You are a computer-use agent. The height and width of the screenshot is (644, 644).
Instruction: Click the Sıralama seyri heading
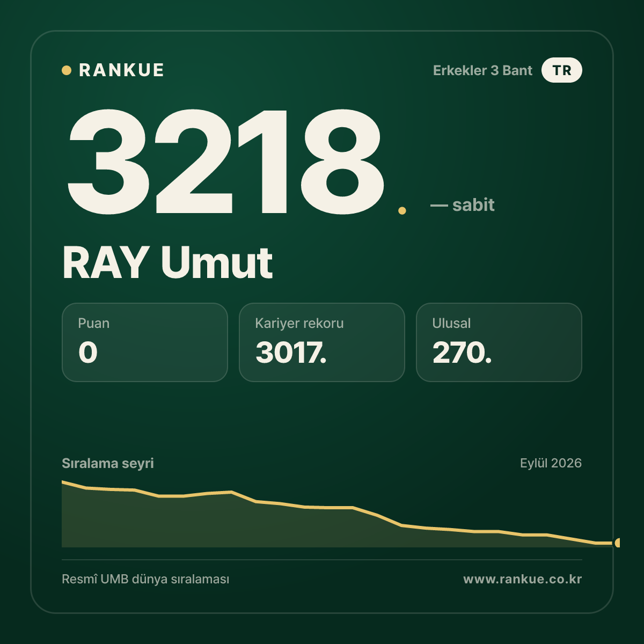(x=108, y=463)
